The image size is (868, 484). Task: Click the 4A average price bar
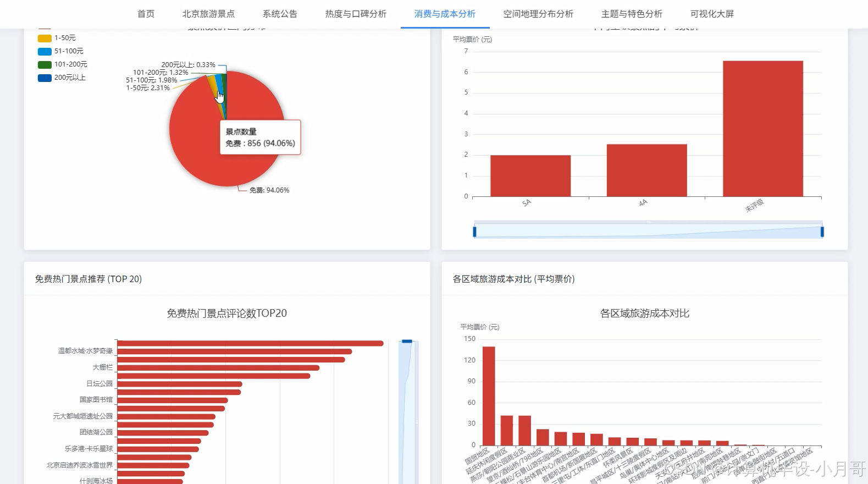click(x=647, y=170)
